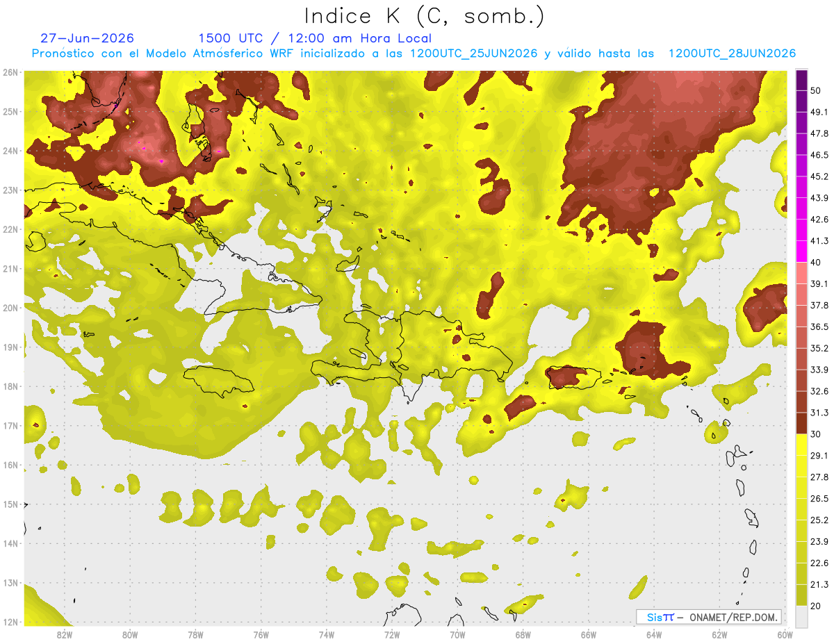
Task: Select the dark brown colorbar segment between 30 and 31.3
Action: (x=801, y=423)
